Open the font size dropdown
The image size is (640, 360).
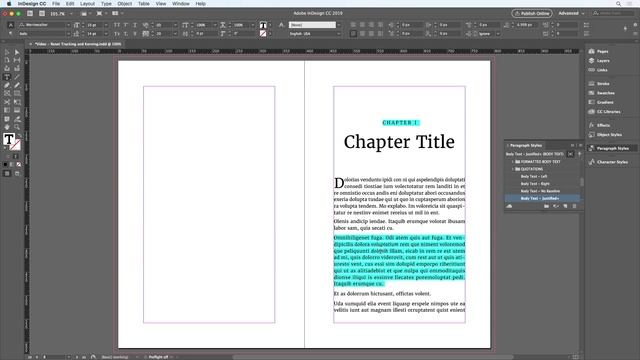pos(106,25)
